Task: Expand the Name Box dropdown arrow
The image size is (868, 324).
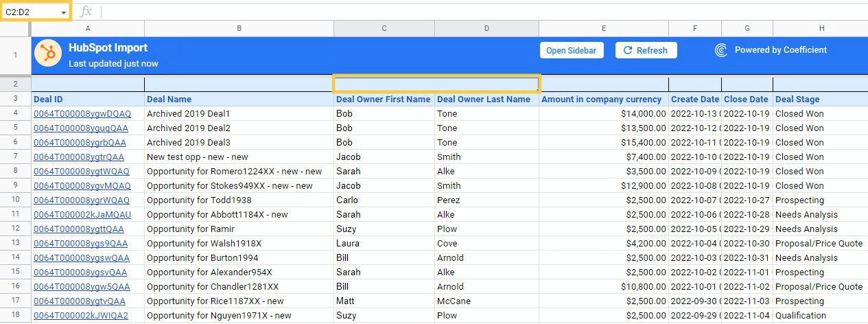Action: 63,13
